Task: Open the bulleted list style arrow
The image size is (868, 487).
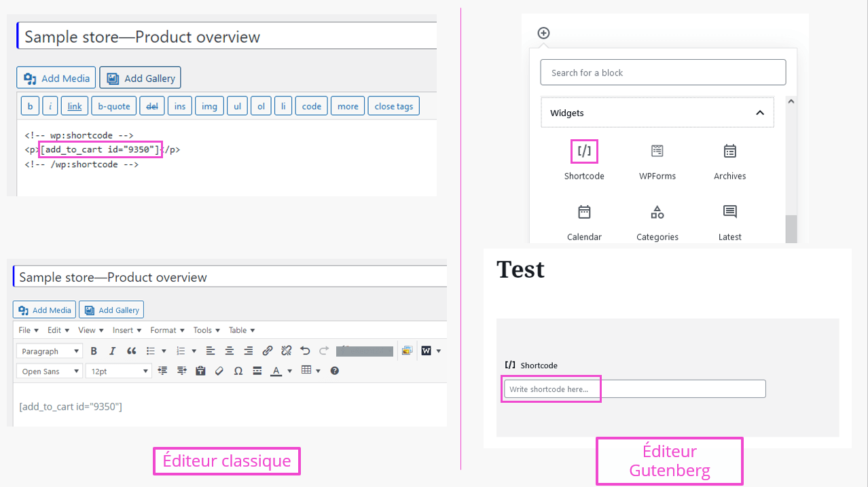Action: click(x=164, y=351)
